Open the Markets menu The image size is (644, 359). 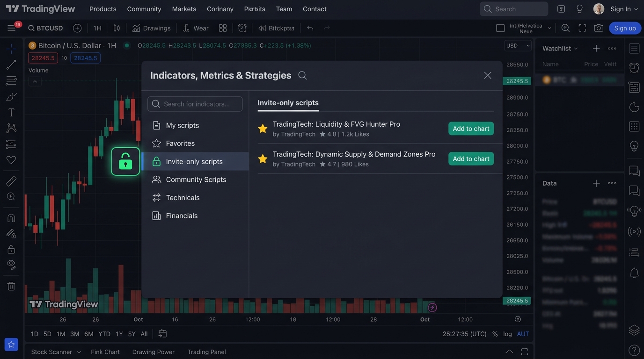click(x=184, y=9)
